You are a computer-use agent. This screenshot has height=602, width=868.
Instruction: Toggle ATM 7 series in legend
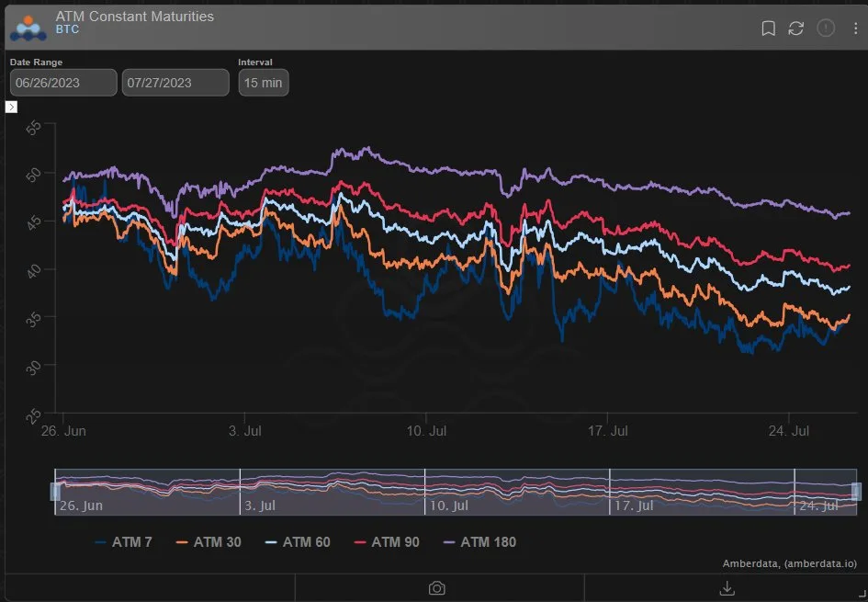[123, 542]
